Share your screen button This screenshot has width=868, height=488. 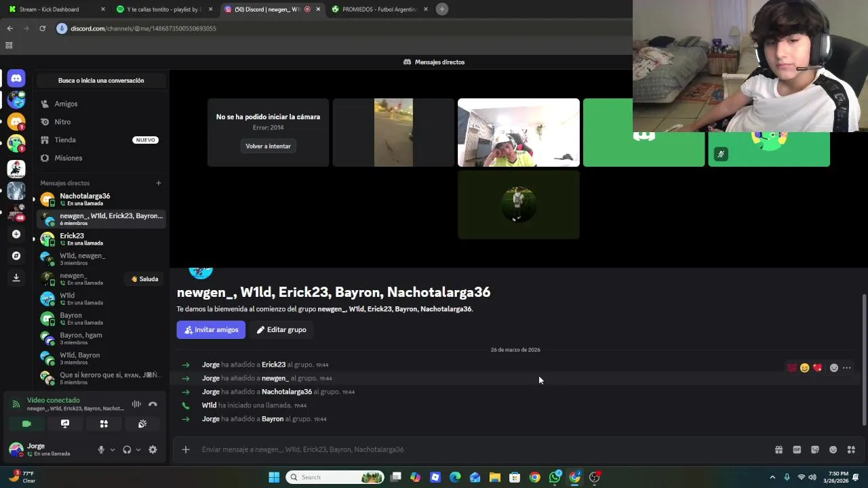click(x=65, y=424)
